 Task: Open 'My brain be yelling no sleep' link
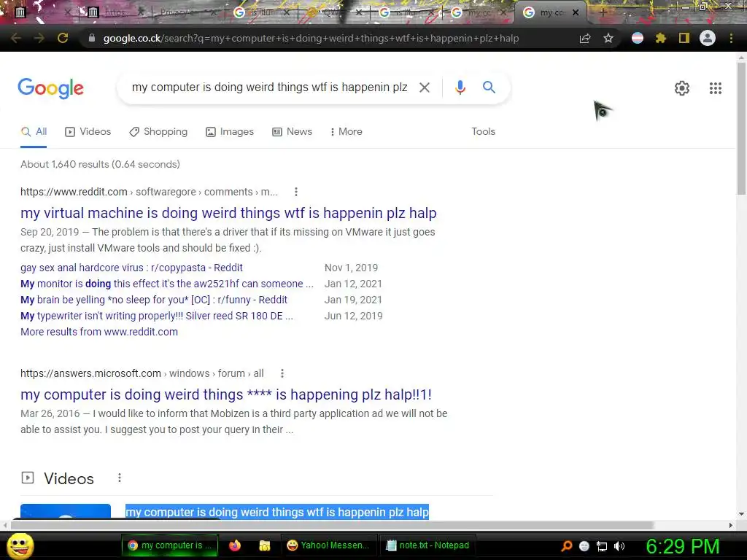154,300
